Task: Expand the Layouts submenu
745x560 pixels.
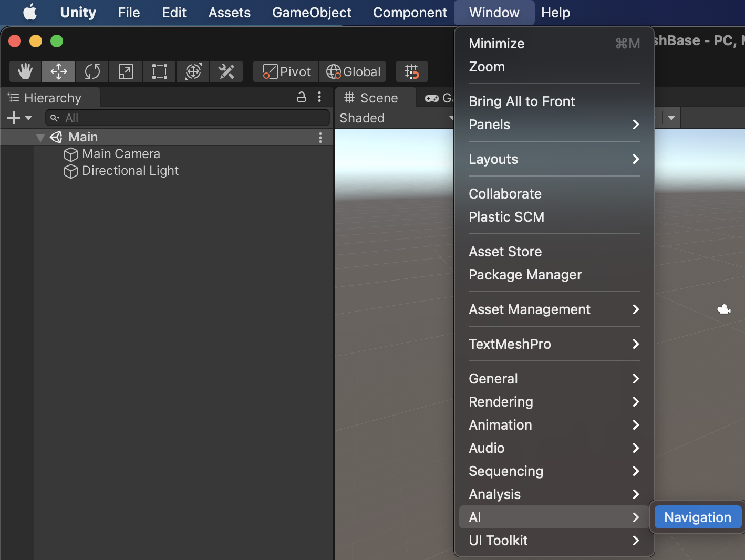Action: [x=554, y=159]
